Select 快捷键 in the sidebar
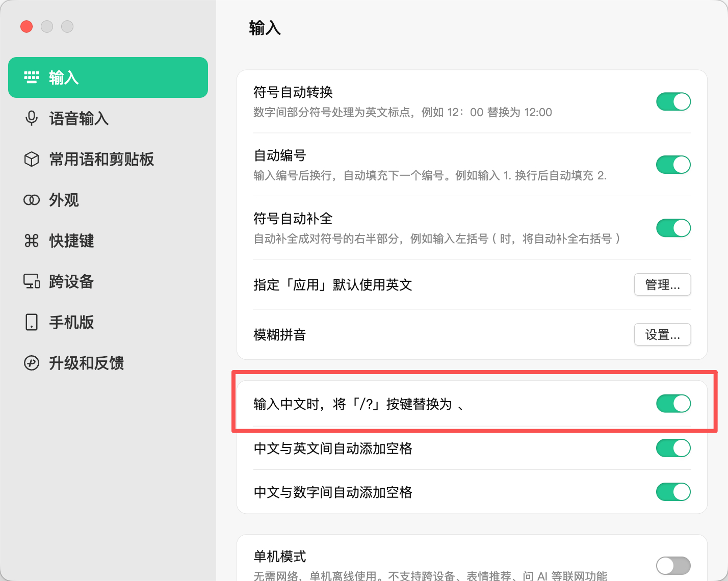This screenshot has width=728, height=581. tap(108, 241)
